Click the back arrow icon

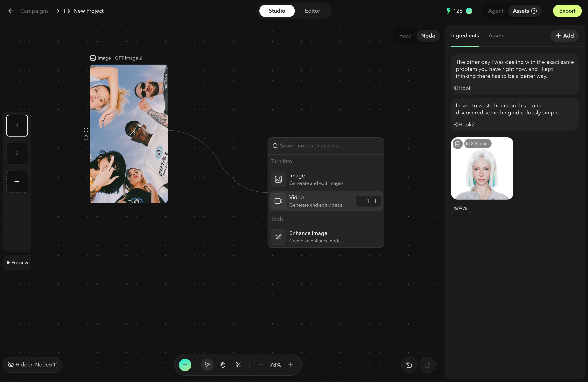[11, 11]
